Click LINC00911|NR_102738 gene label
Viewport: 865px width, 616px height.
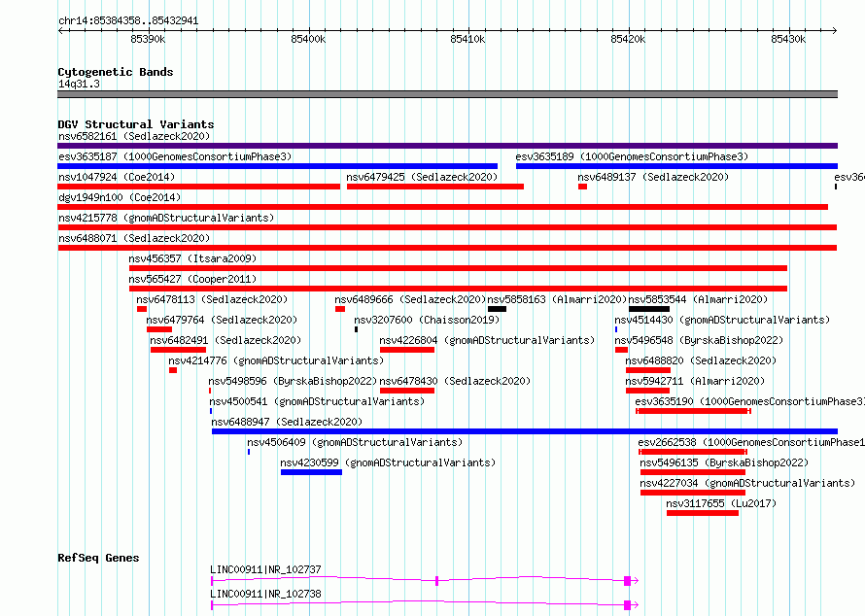coord(265,594)
